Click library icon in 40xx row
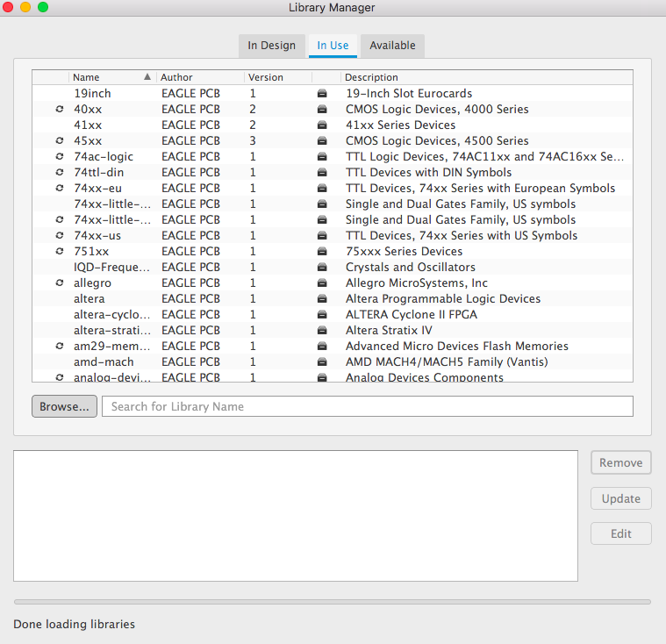 click(x=322, y=109)
